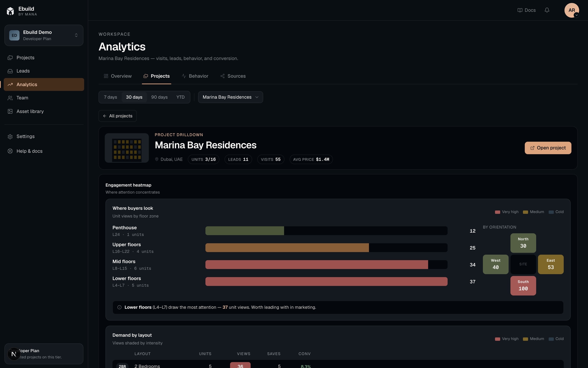588x368 pixels.
Task: Click the Overview tab grid icon
Action: tap(106, 76)
